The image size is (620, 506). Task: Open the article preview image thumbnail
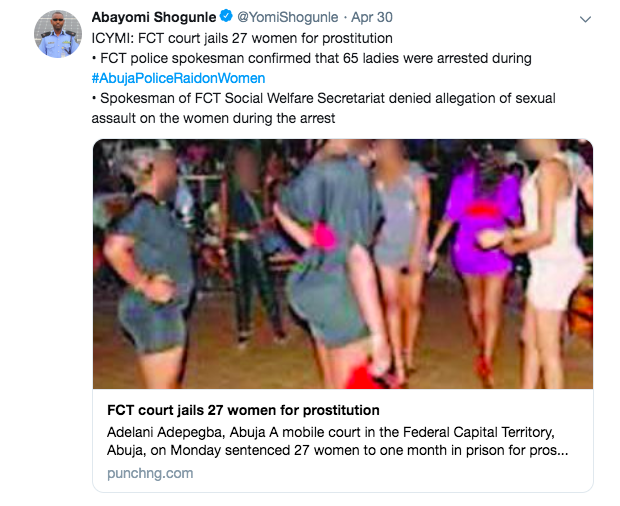[x=343, y=264]
